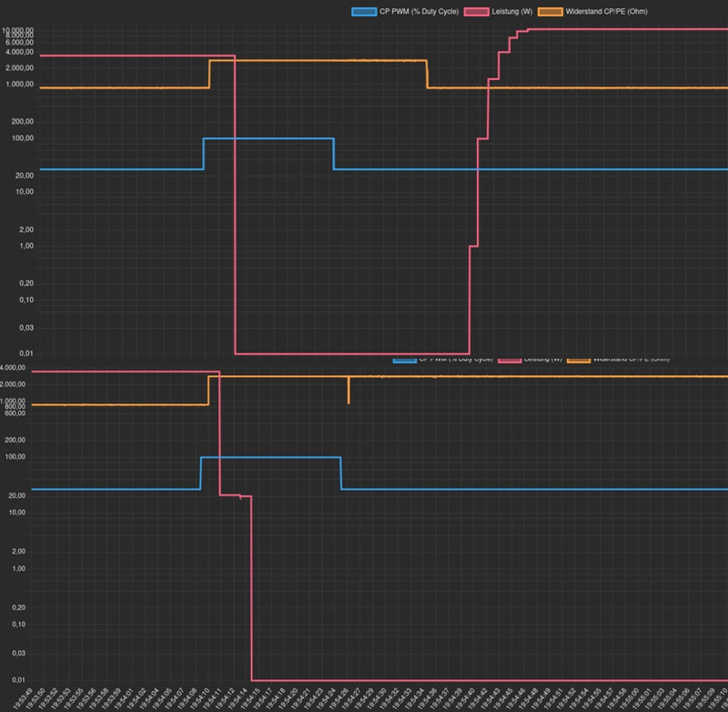728x712 pixels.
Task: Click orange Widerstand legend swatch in top chart
Action: point(551,12)
